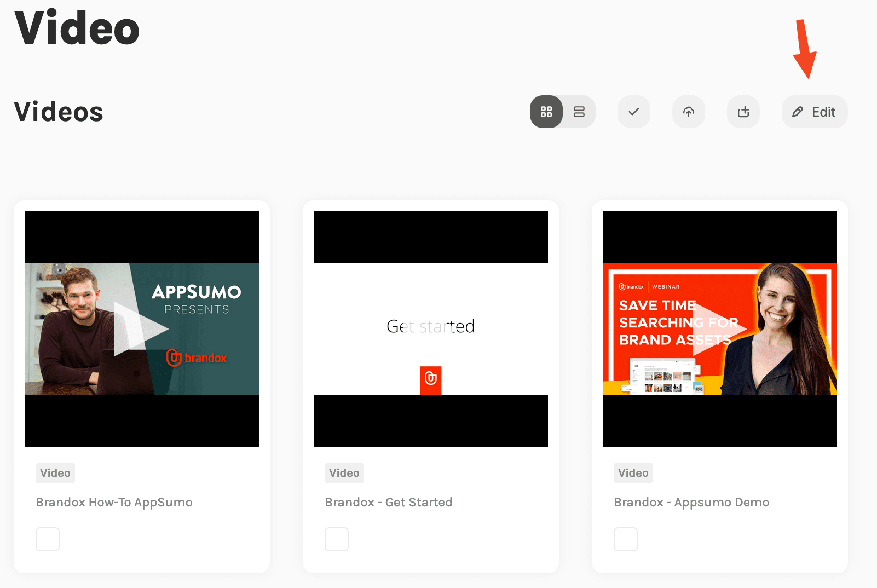Click the cloud upload icon
Image resolution: width=877 pixels, height=588 pixels.
[689, 112]
